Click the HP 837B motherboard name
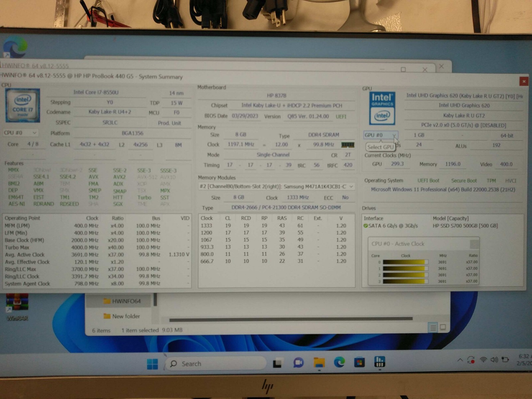The width and height of the screenshot is (532, 399). tap(277, 96)
